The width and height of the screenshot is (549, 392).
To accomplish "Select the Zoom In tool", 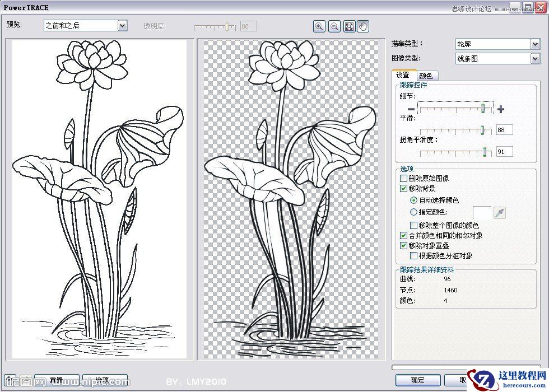I will pos(319,26).
